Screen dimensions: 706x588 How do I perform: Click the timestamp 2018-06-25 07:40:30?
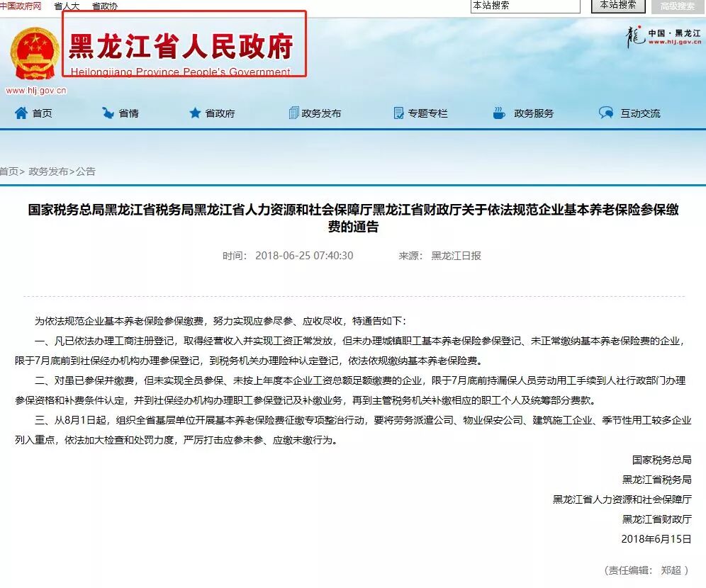tap(304, 256)
